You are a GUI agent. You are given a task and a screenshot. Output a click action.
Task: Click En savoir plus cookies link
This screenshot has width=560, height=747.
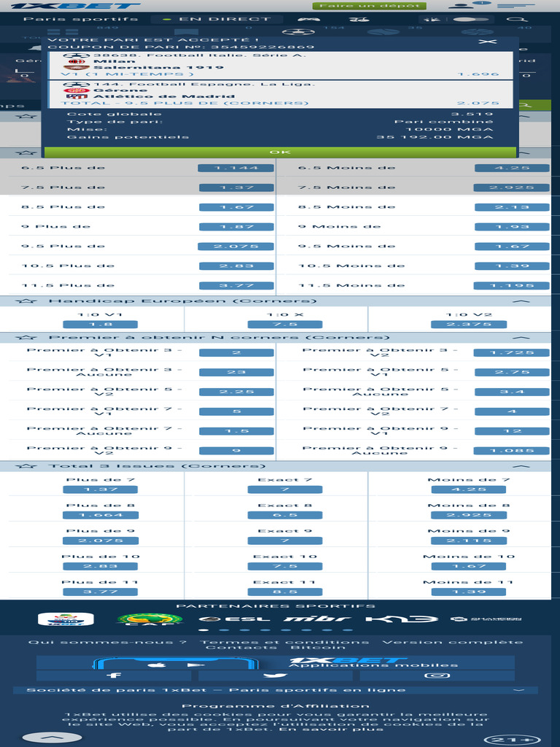point(332,729)
